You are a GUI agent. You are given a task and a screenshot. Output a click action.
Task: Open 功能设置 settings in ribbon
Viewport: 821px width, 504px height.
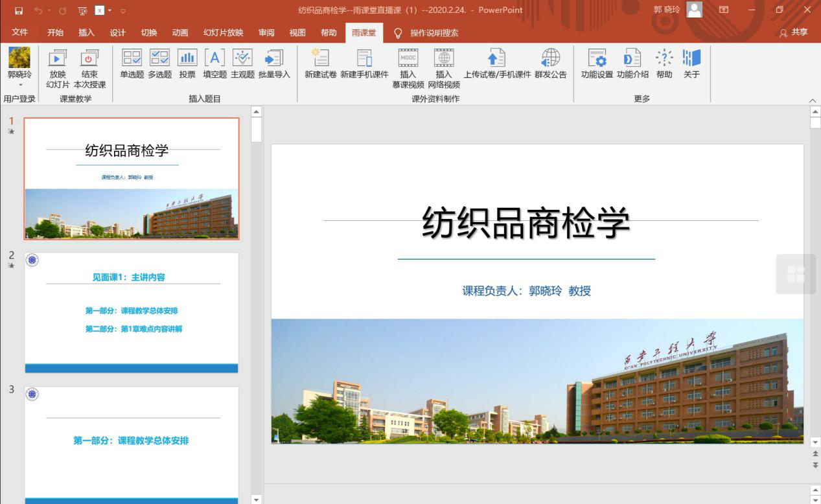[x=596, y=59]
